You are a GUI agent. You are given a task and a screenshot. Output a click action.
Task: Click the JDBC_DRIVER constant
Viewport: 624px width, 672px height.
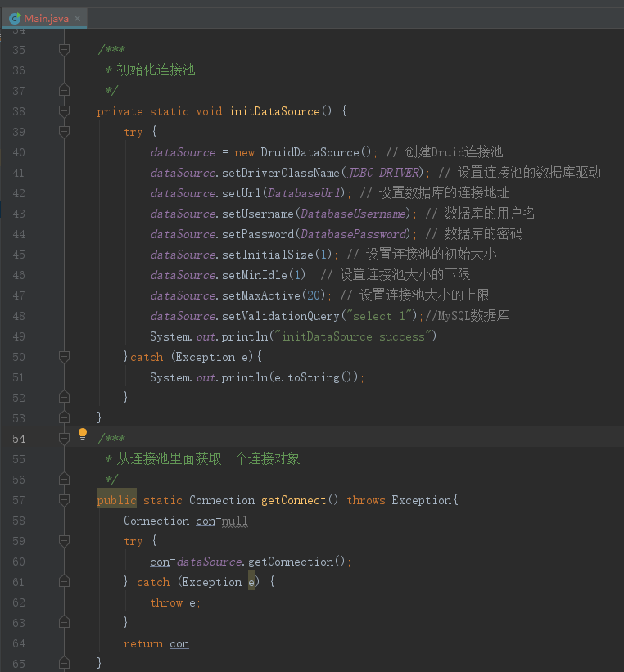point(384,173)
